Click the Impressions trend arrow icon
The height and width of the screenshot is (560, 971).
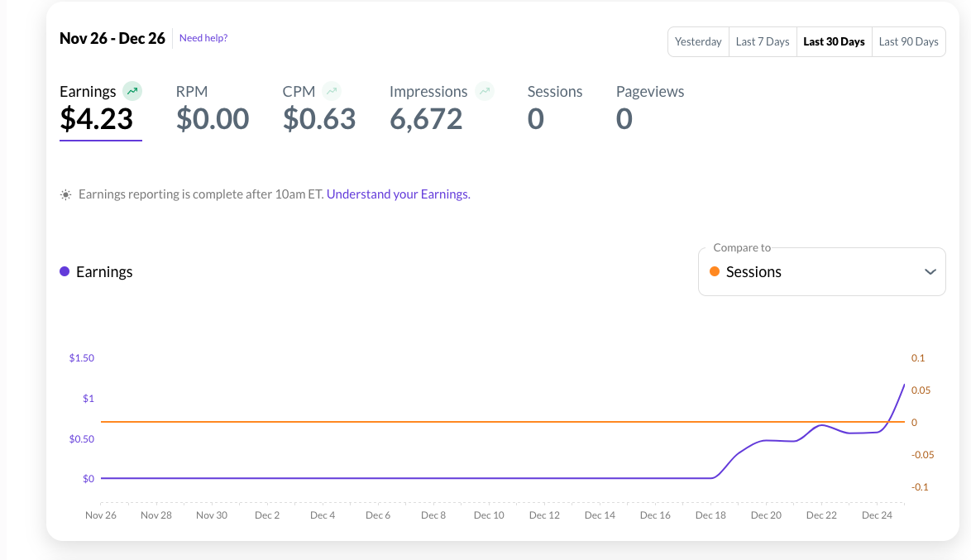pyautogui.click(x=484, y=91)
